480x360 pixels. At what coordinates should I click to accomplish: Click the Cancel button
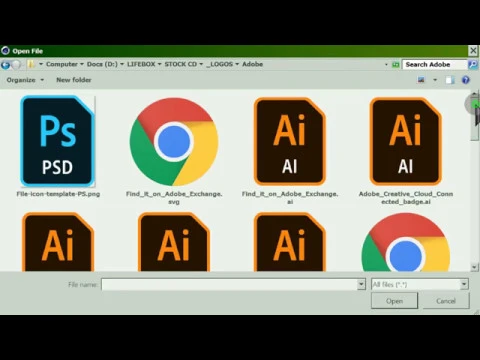(446, 301)
